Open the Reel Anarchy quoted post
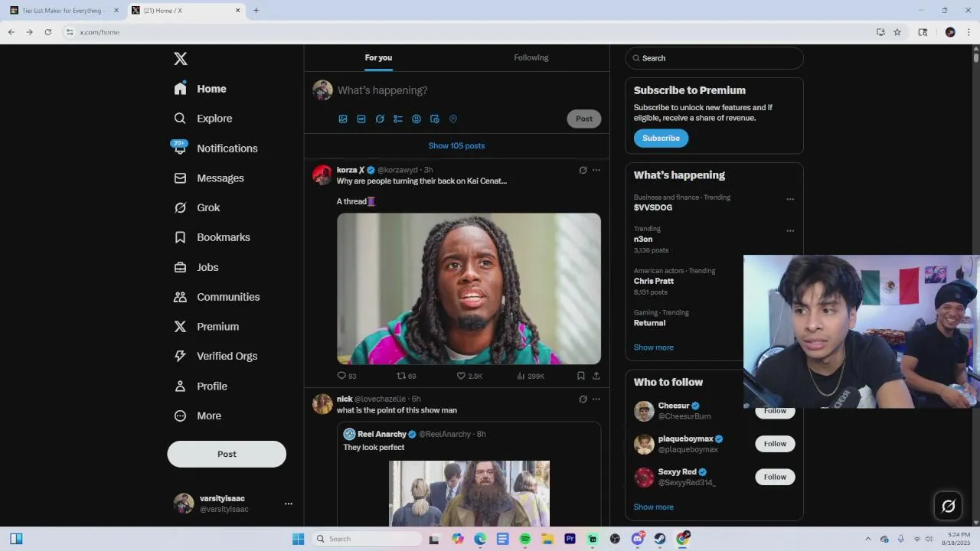Image resolution: width=980 pixels, height=551 pixels. point(469,474)
